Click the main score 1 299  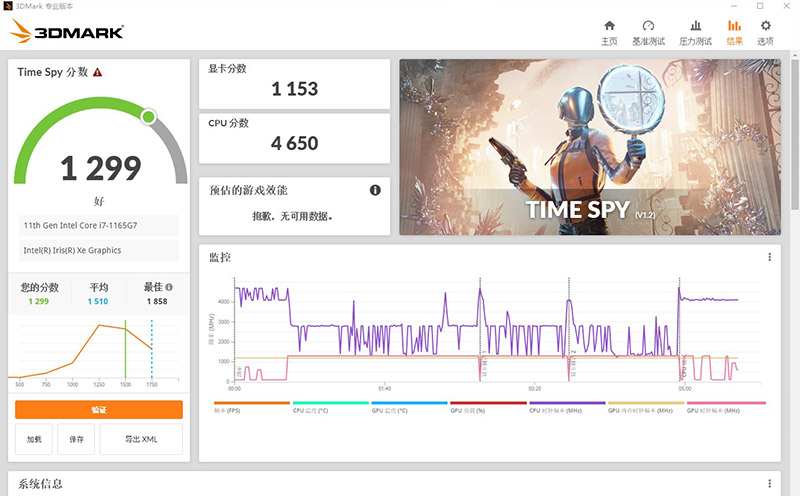pos(101,168)
